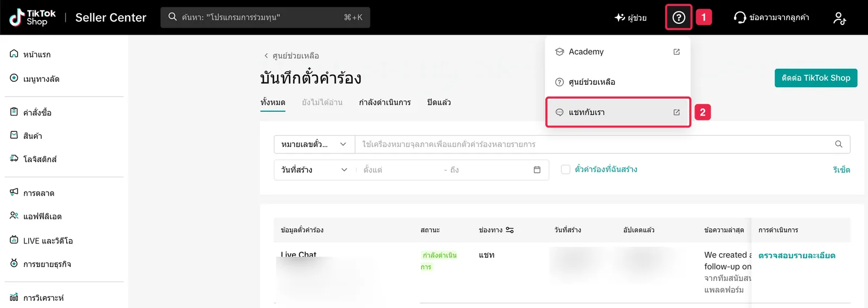Click ตรวจสอบรายละเอียด link
Viewport: 868px width, 308px height.
pos(796,255)
